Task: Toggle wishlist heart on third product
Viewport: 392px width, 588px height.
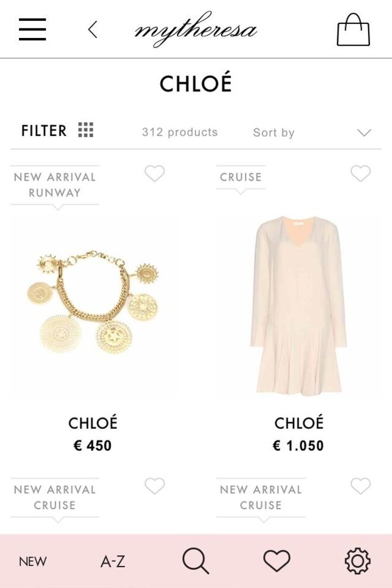Action: (154, 486)
